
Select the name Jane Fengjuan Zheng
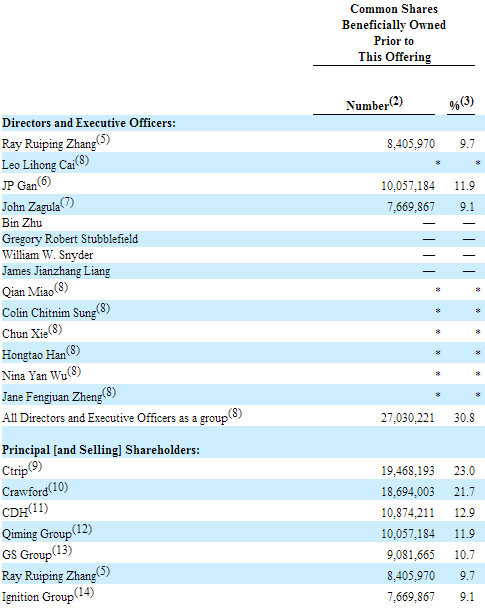pyautogui.click(x=52, y=396)
